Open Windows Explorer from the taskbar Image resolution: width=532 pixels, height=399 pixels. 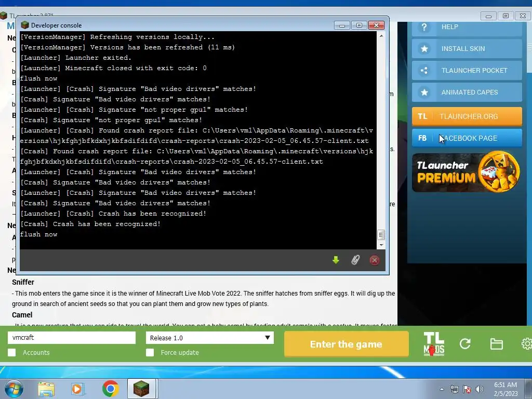point(46,389)
